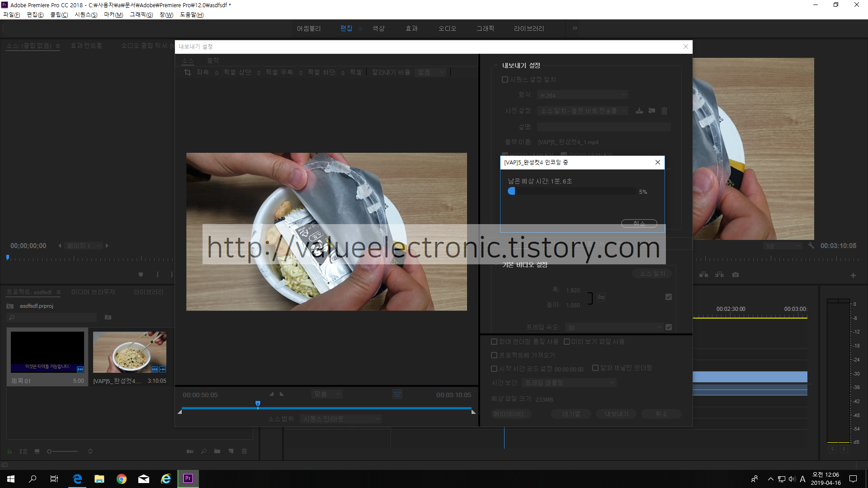Expand the 프레임 속도 dropdown
This screenshot has height=488, width=868.
pos(613,327)
